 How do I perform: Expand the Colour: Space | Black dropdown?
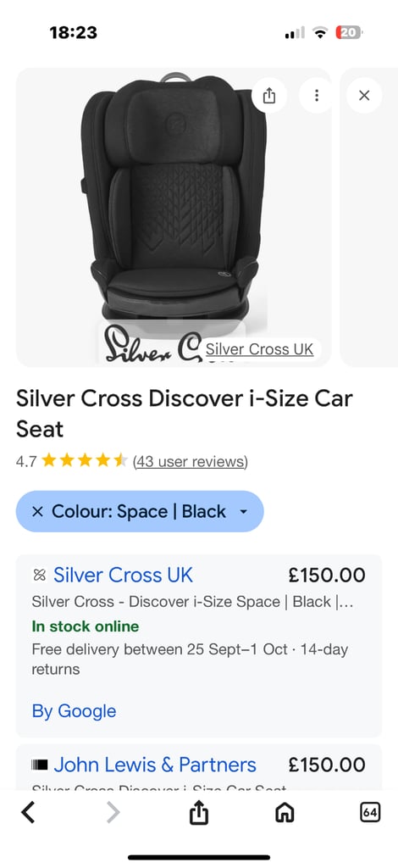click(x=140, y=511)
